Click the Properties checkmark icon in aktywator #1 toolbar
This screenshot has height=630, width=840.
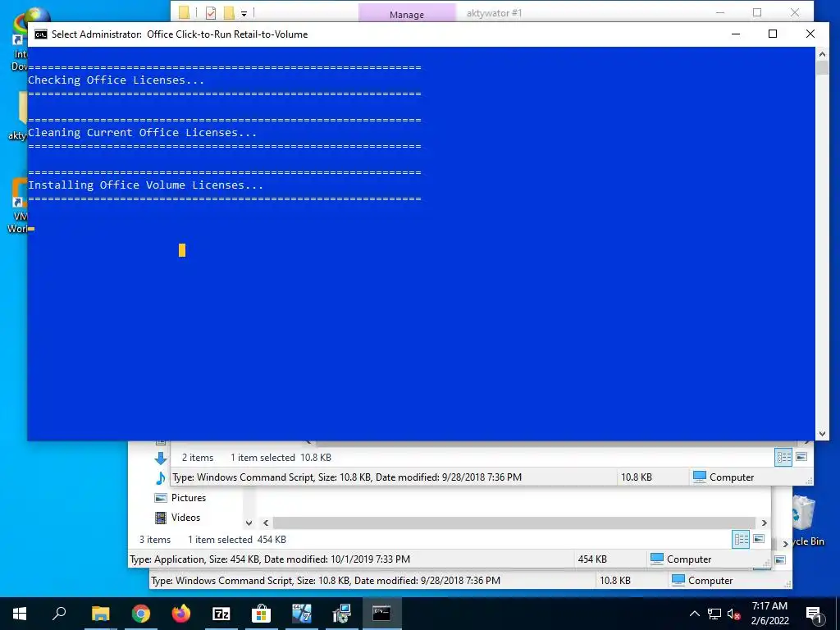tap(211, 12)
